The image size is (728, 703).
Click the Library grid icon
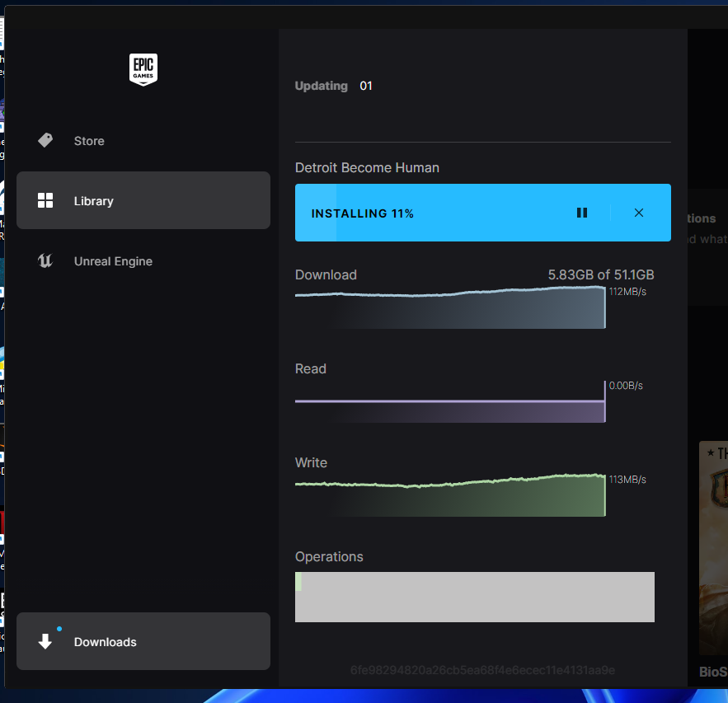(x=45, y=200)
